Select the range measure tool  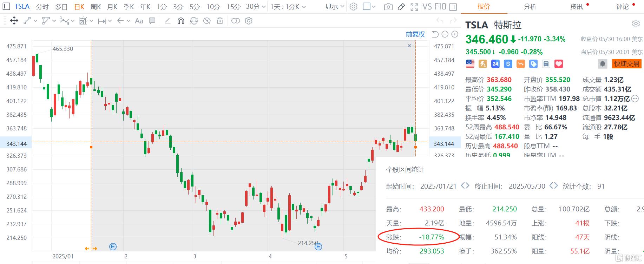click(102, 21)
